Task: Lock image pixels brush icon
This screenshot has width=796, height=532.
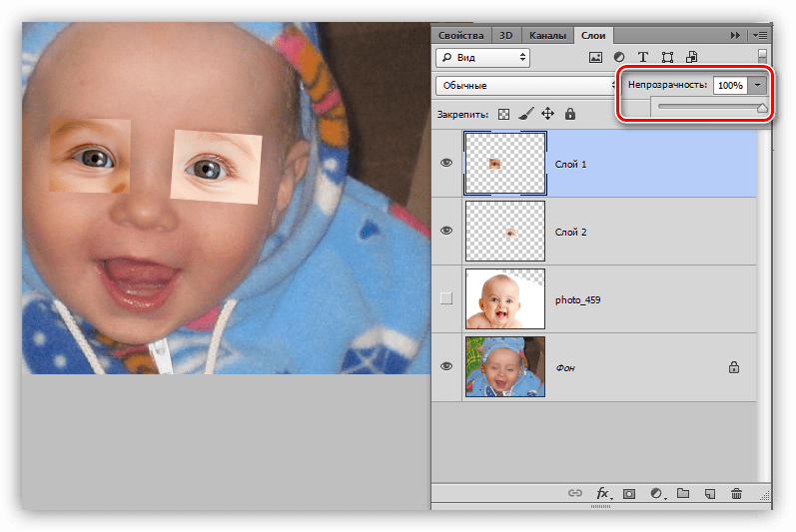Action: click(x=526, y=114)
